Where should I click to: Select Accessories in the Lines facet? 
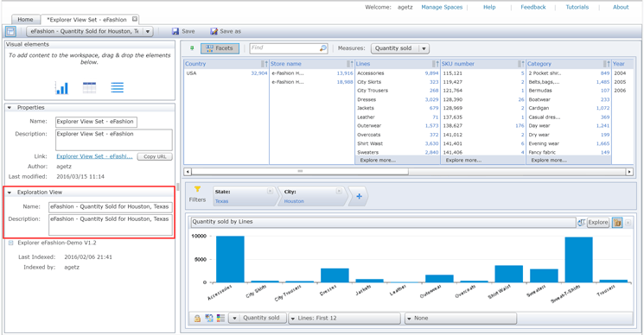click(x=371, y=73)
